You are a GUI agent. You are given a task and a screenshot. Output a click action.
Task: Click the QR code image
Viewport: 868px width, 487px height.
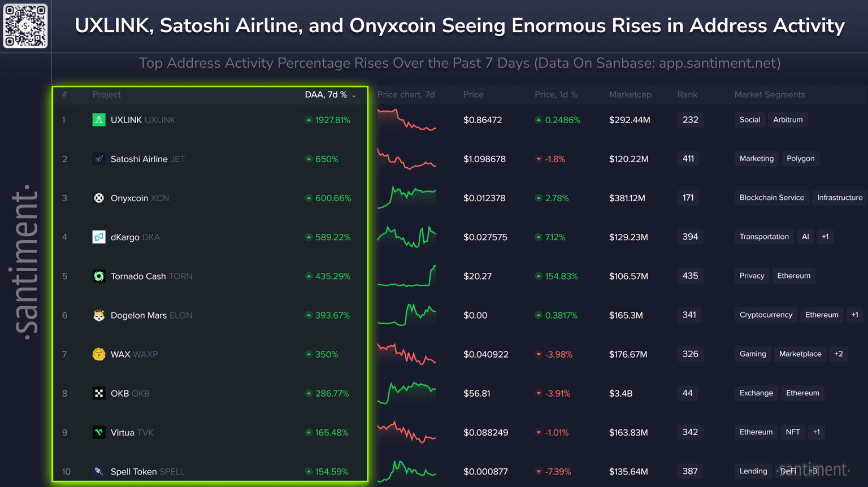(25, 26)
